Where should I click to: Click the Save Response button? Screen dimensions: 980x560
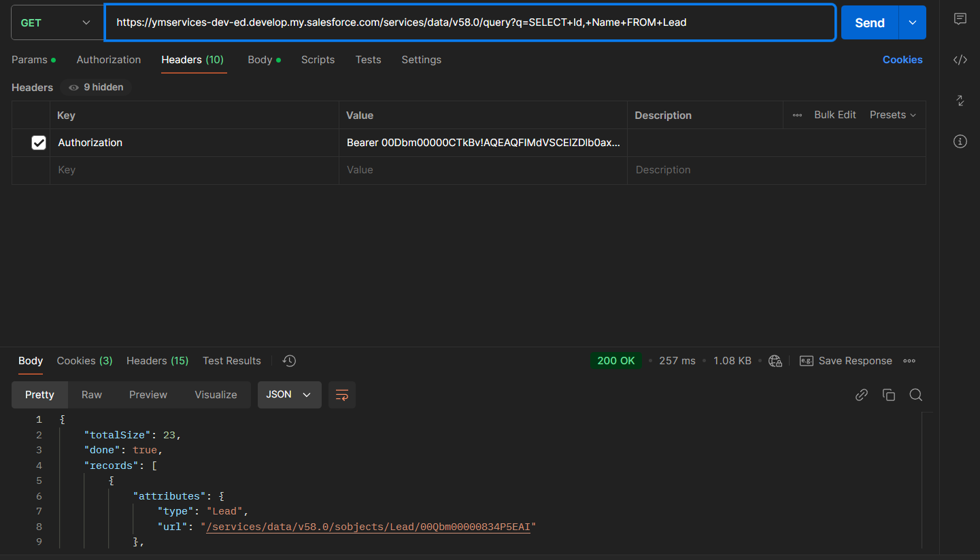[x=846, y=361]
